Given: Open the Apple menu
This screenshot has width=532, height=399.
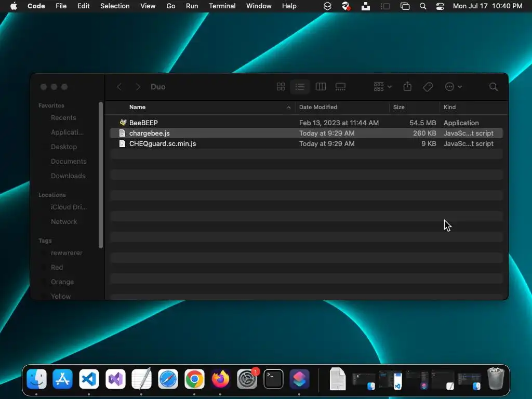Looking at the screenshot, I should click(x=14, y=6).
